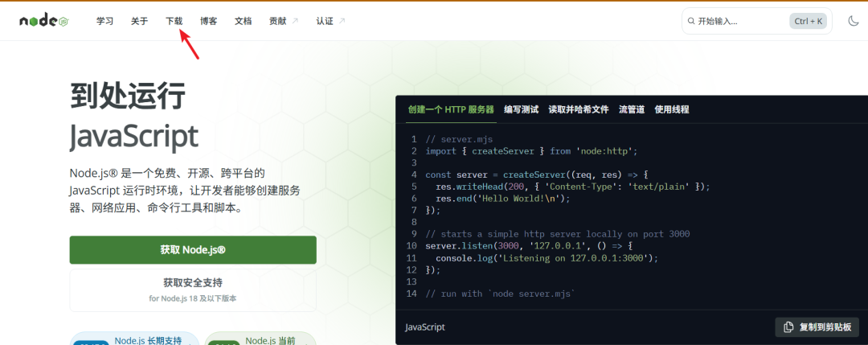Focus the 开始输入 search field
The width and height of the screenshot is (868, 345).
[757, 21]
